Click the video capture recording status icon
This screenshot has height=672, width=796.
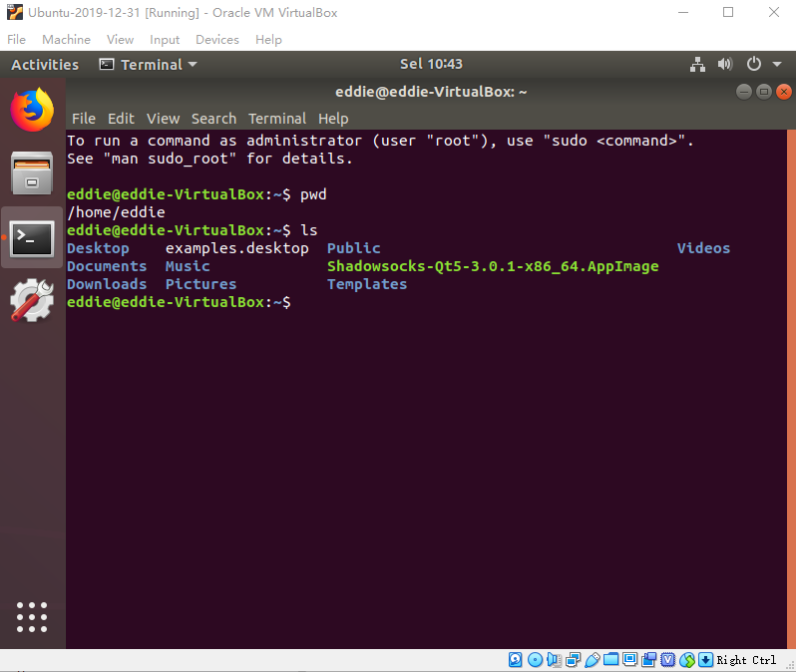pyautogui.click(x=648, y=660)
